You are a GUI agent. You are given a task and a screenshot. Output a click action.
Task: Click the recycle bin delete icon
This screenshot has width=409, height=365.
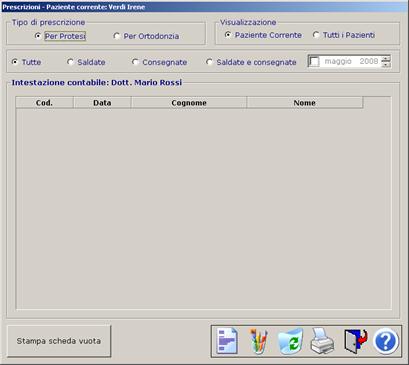coord(290,341)
